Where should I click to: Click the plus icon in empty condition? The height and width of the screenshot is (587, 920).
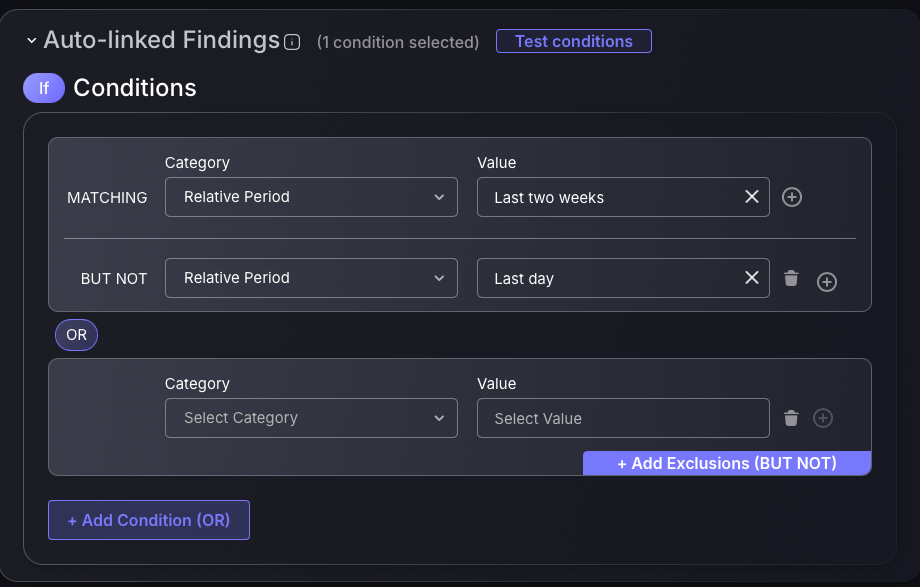[x=823, y=418]
